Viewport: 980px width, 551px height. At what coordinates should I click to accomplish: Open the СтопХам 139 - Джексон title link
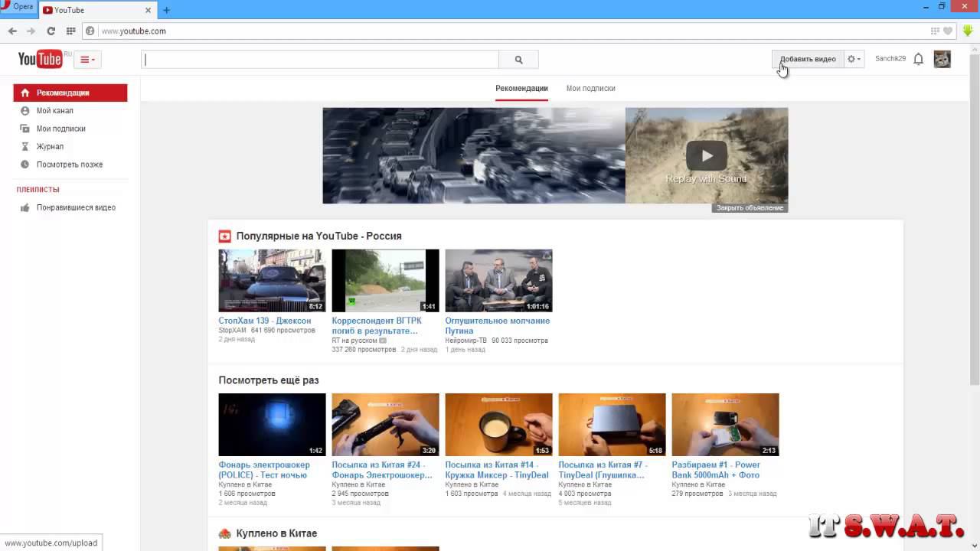pyautogui.click(x=265, y=321)
